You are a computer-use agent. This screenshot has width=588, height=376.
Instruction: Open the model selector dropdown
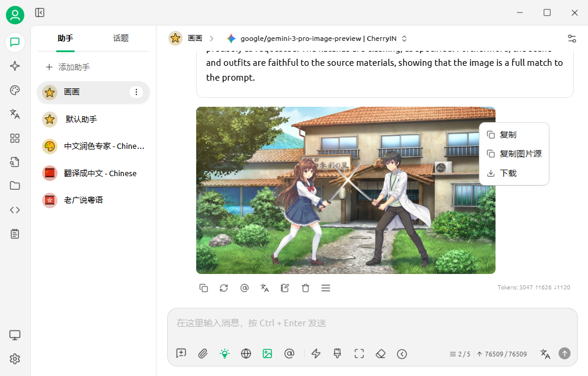click(317, 39)
